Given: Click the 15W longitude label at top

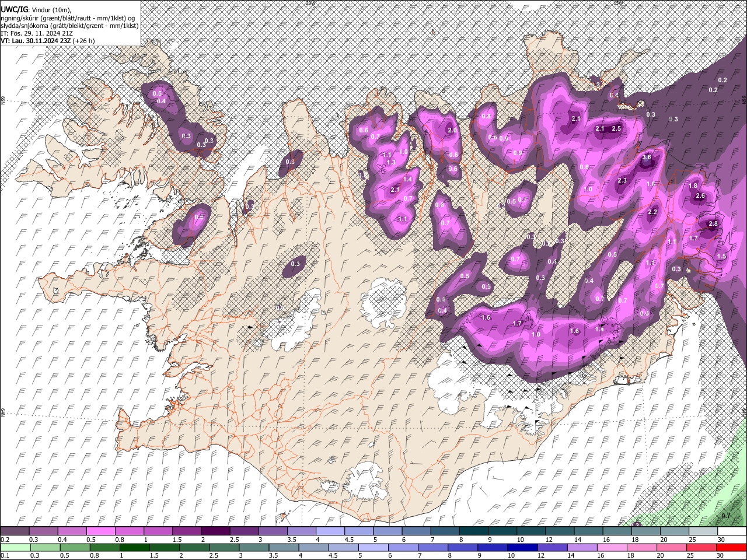Looking at the screenshot, I should click(x=618, y=3).
